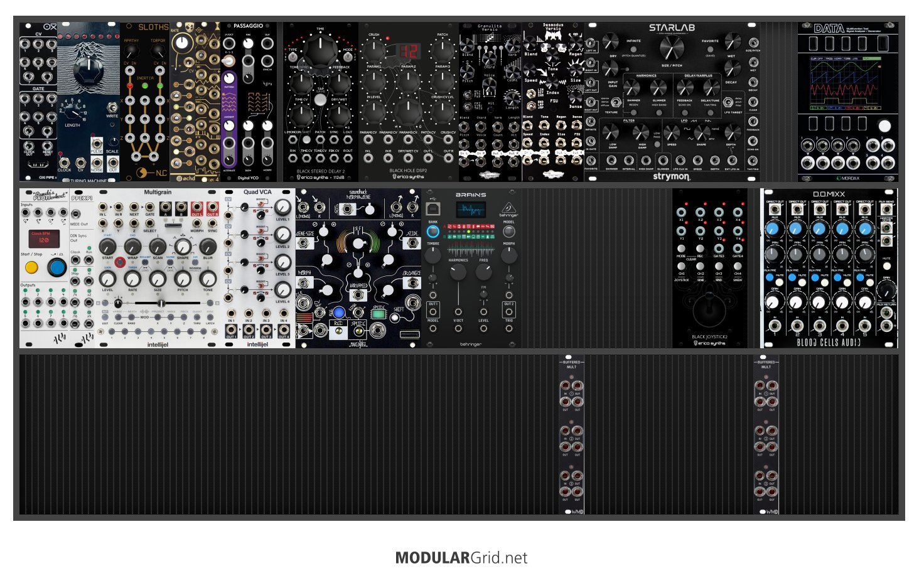924x571 pixels.
Task: Click the Mordax logo on the DATA module
Action: pyautogui.click(x=847, y=178)
